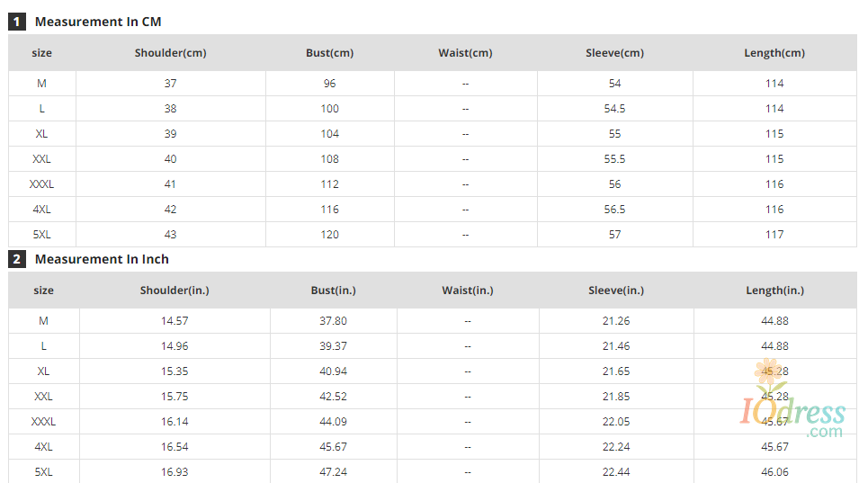Click the 16.93 shoulder inch value

(174, 472)
